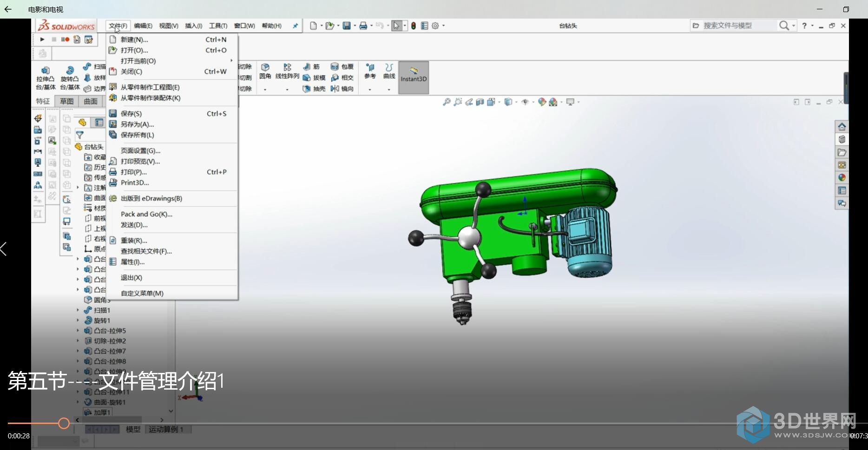Image resolution: width=868 pixels, height=450 pixels.
Task: Click the Extruded Boss/Base (拉伸凸台/基体) tool
Action: tap(46, 78)
